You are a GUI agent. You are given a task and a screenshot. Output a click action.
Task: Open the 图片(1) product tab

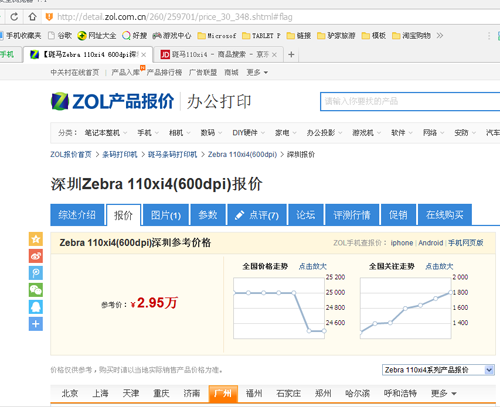[x=166, y=215]
